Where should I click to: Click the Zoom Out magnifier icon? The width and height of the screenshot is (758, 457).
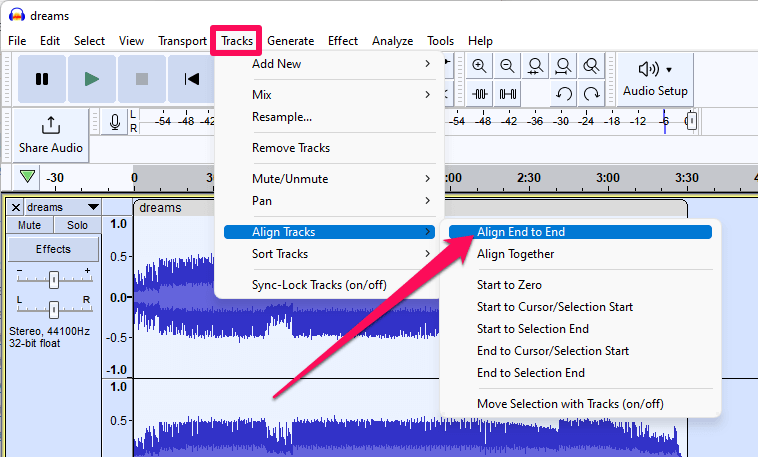point(507,66)
